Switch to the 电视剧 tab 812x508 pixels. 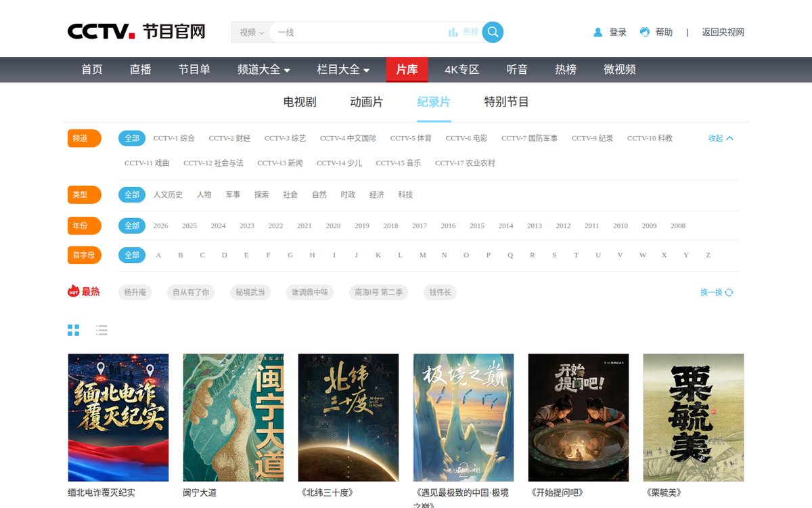[x=300, y=102]
